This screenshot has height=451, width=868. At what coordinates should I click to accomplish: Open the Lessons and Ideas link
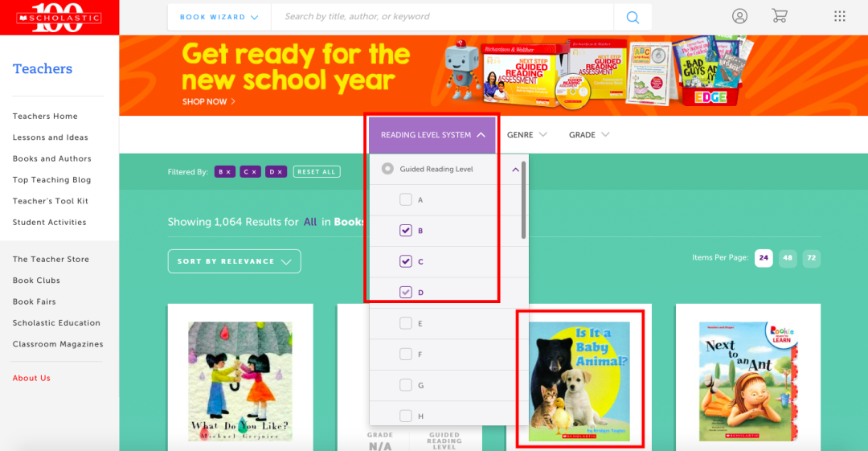[x=51, y=137]
